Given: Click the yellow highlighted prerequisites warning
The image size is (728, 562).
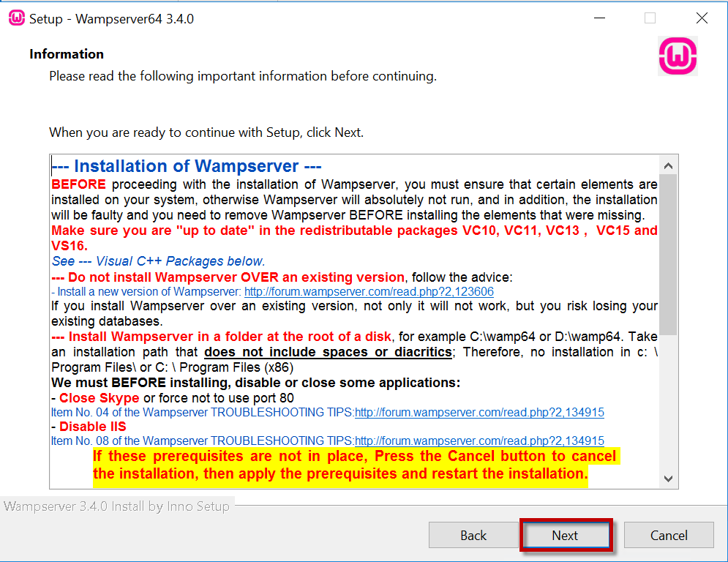Looking at the screenshot, I should click(x=354, y=465).
